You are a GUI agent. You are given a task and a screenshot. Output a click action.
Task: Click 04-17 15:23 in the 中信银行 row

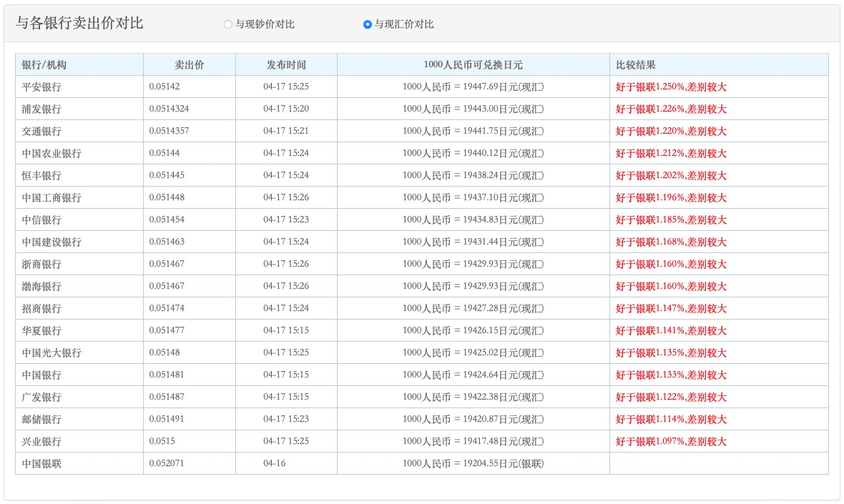(286, 219)
